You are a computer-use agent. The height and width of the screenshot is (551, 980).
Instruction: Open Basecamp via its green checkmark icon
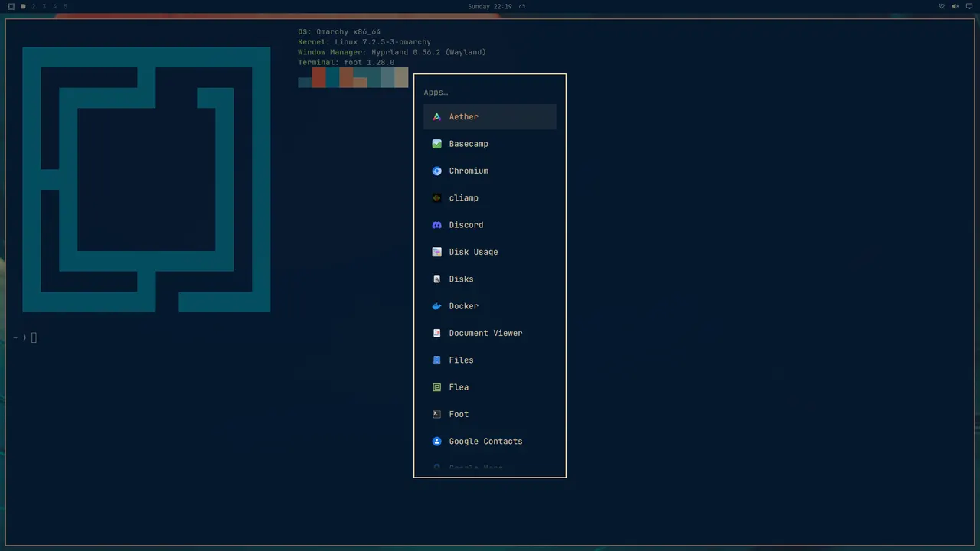[436, 144]
